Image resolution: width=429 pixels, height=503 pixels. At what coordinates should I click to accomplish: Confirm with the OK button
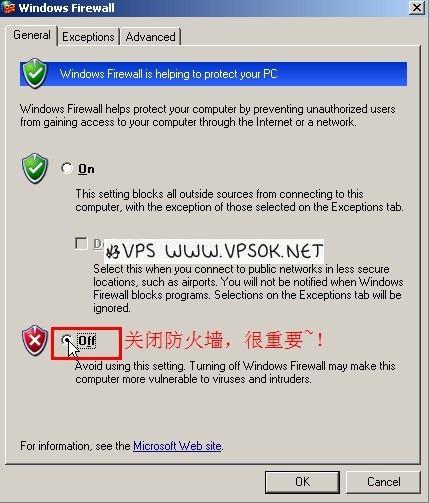point(302,482)
